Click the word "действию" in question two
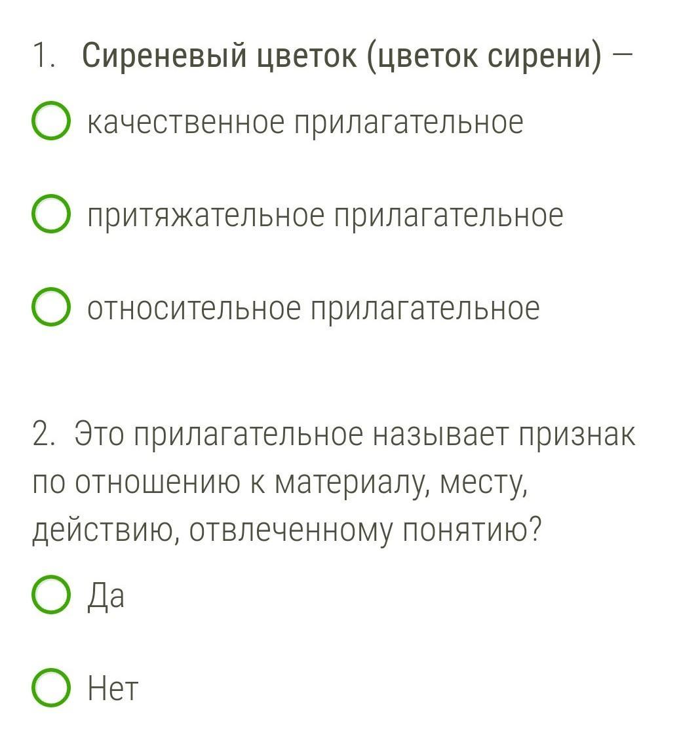The image size is (700, 748). (x=106, y=532)
